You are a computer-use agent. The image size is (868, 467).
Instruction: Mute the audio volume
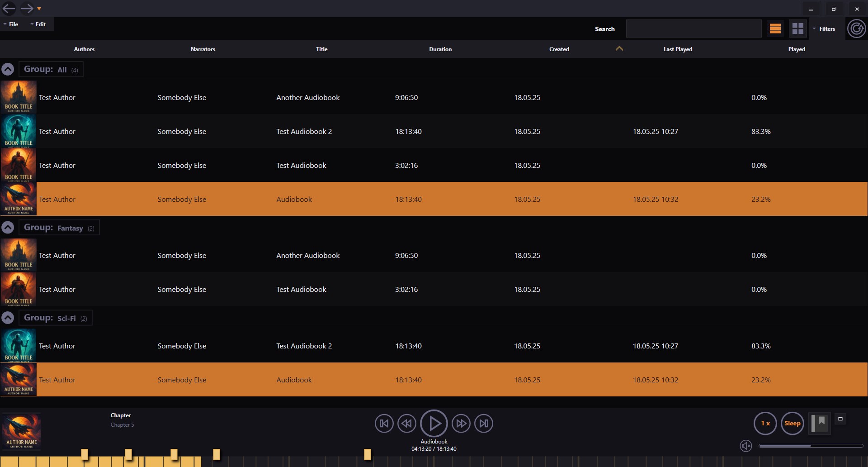point(746,445)
